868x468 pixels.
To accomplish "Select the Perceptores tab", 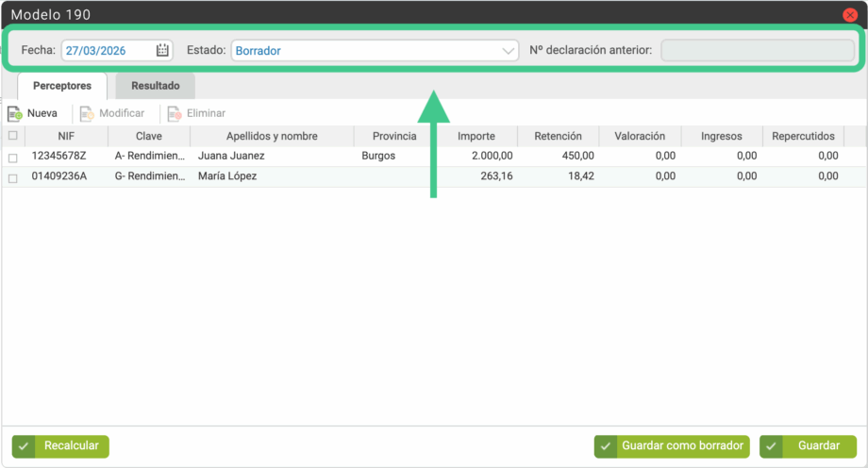I will [x=62, y=86].
